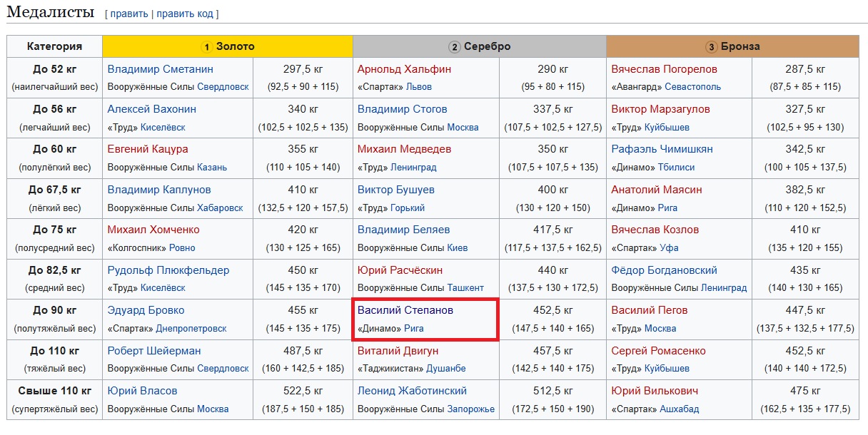Image resolution: width=868 pixels, height=435 pixels.
Task: Open Рудольф Плюкфельдер article
Action: pyautogui.click(x=168, y=270)
